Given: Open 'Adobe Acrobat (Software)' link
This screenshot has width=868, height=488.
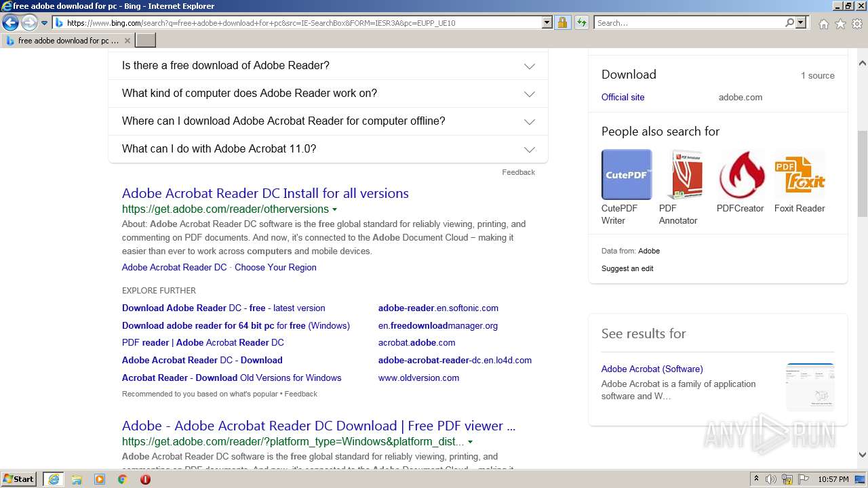Looking at the screenshot, I should 652,369.
